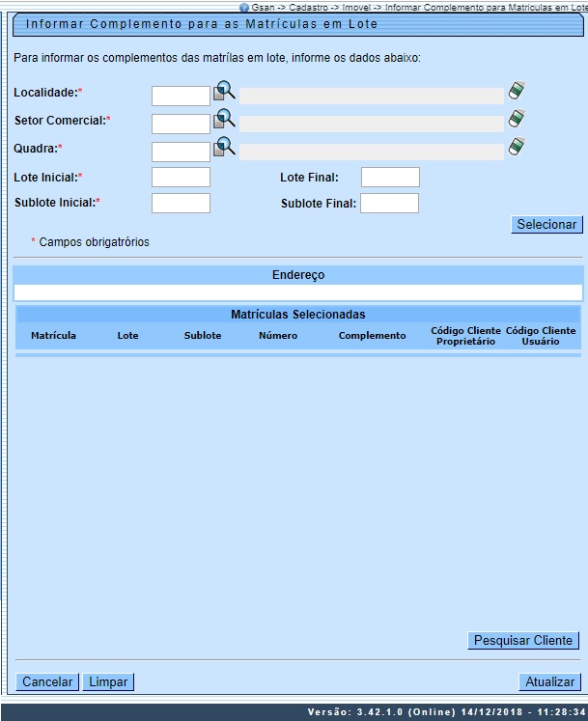The height and width of the screenshot is (721, 588).
Task: Click the Selecionar button
Action: click(x=546, y=224)
